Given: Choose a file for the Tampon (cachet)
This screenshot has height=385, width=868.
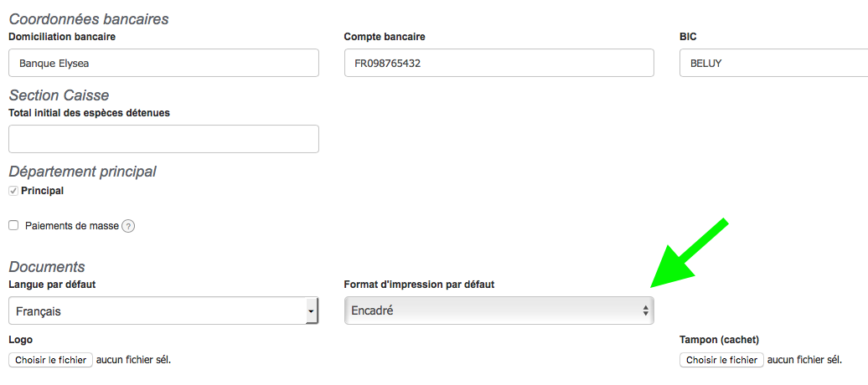Looking at the screenshot, I should [x=721, y=360].
